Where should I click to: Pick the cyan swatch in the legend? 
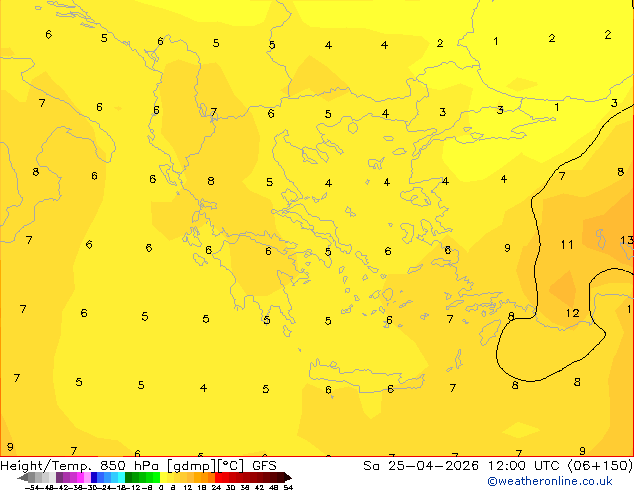(121, 477)
